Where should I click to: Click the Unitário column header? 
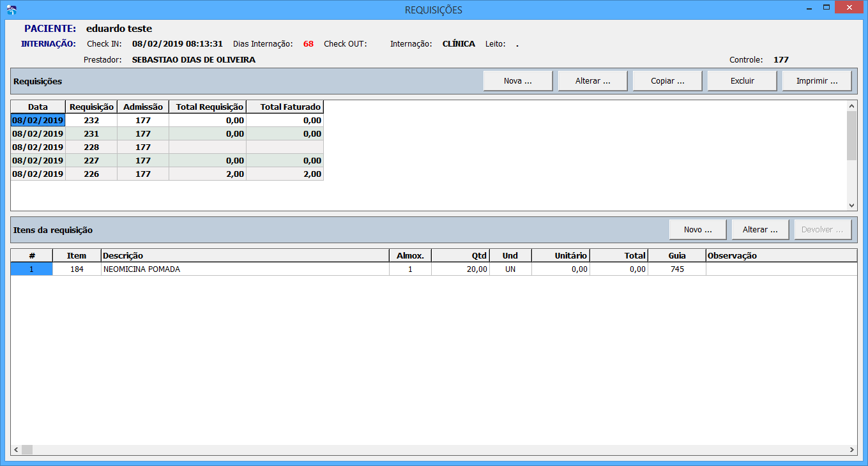[x=561, y=255]
